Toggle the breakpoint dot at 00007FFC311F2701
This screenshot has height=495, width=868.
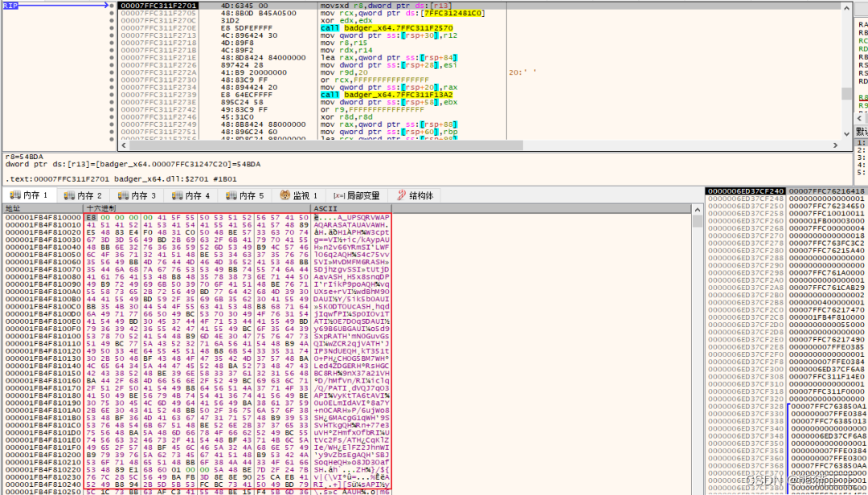coord(110,6)
